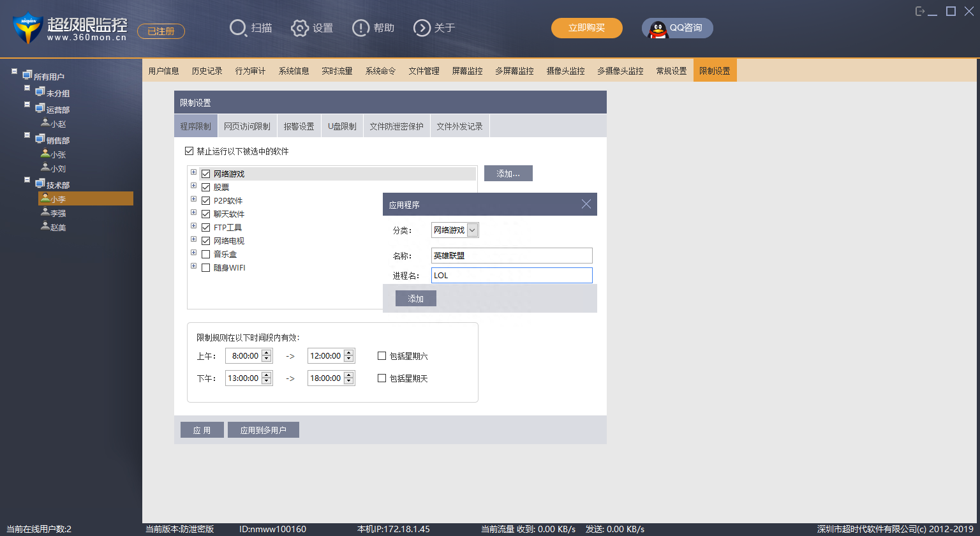Click the 立即购买 purchase button
This screenshot has width=980, height=536.
pos(586,27)
